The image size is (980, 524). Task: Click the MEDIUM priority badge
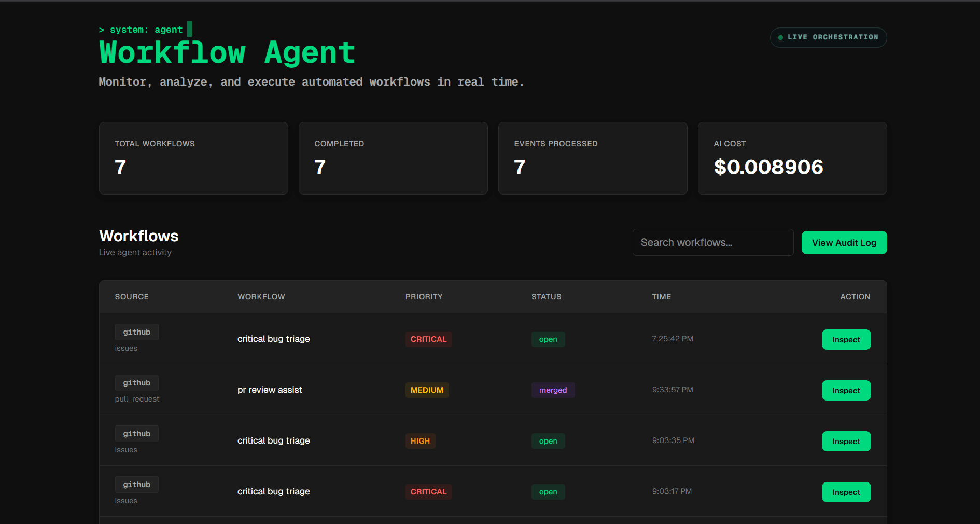coord(427,390)
